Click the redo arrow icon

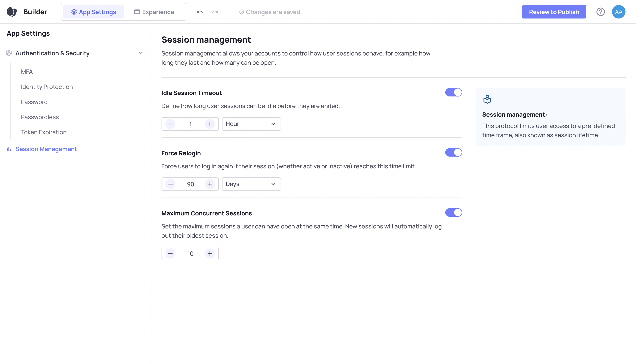(215, 12)
